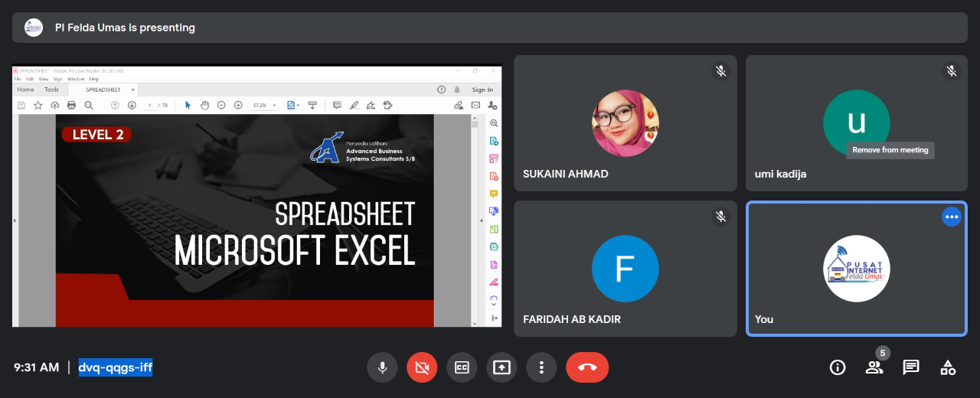Click the shared presentation screen
This screenshot has height=398, width=980.
coord(256,196)
